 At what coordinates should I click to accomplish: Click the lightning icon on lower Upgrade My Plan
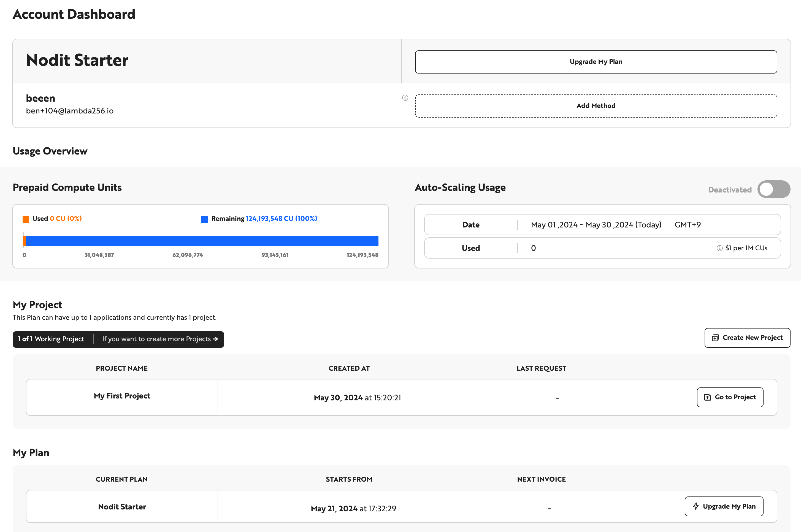click(x=696, y=506)
